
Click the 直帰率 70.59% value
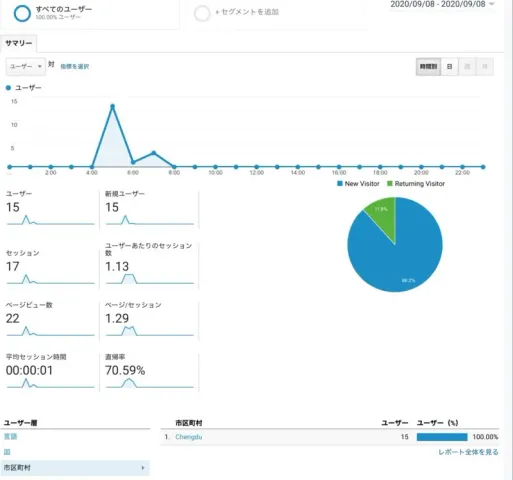(125, 371)
